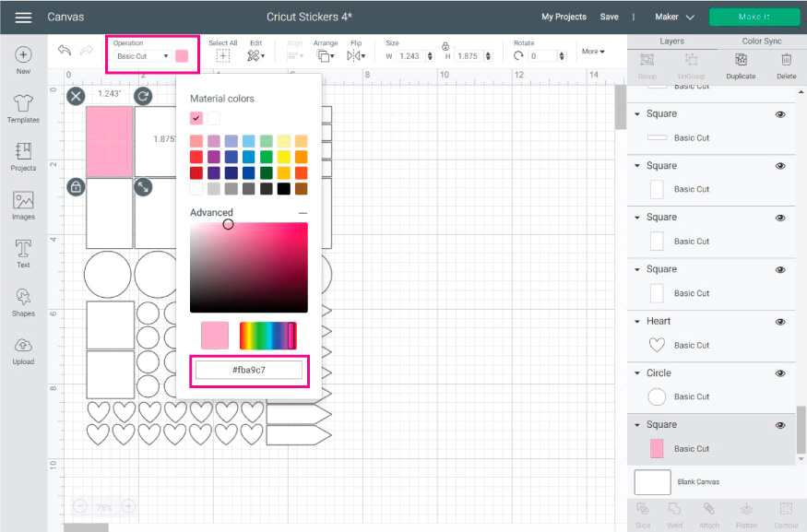Toggle the size aspect ratio lock
Image resolution: width=807 pixels, height=532 pixels.
pos(445,46)
